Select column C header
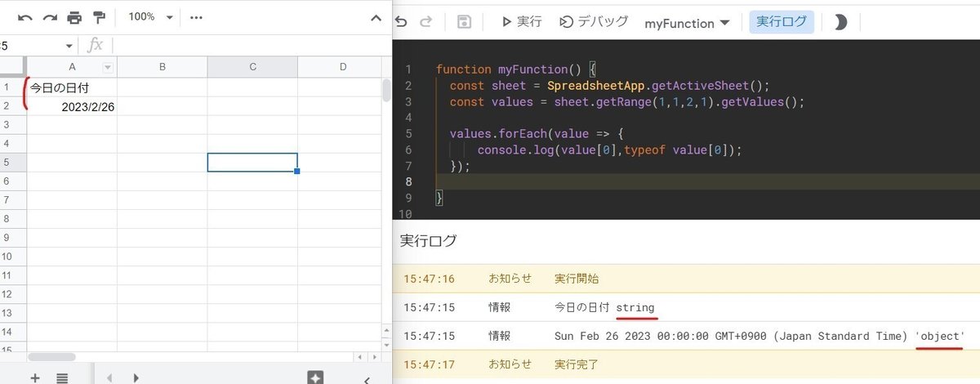The height and width of the screenshot is (384, 980). click(252, 67)
